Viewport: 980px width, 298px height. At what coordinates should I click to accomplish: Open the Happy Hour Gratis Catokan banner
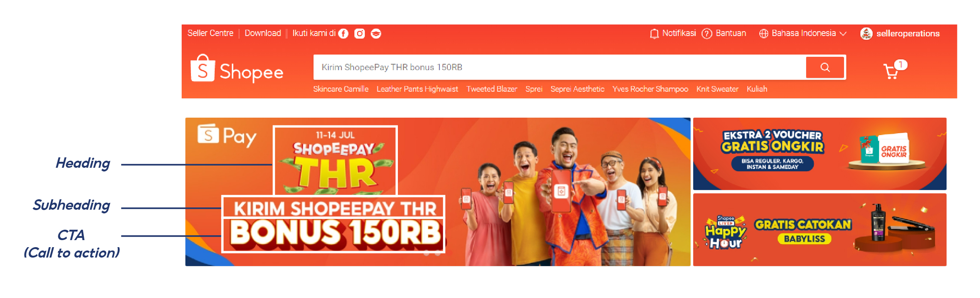point(820,230)
